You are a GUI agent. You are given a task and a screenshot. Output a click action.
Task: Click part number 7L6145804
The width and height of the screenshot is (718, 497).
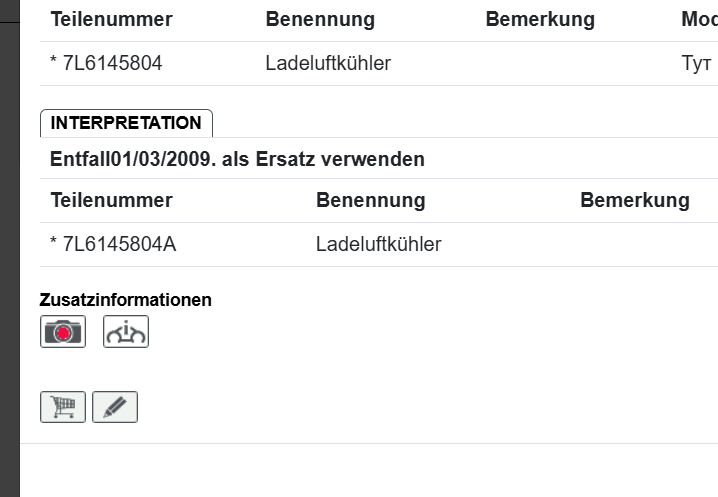(110, 63)
